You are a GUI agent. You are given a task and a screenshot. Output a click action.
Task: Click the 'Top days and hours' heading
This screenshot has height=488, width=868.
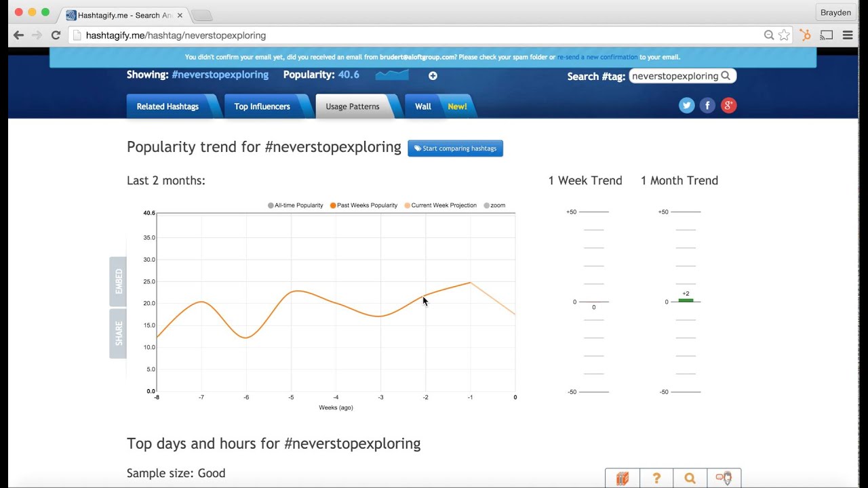coord(274,444)
